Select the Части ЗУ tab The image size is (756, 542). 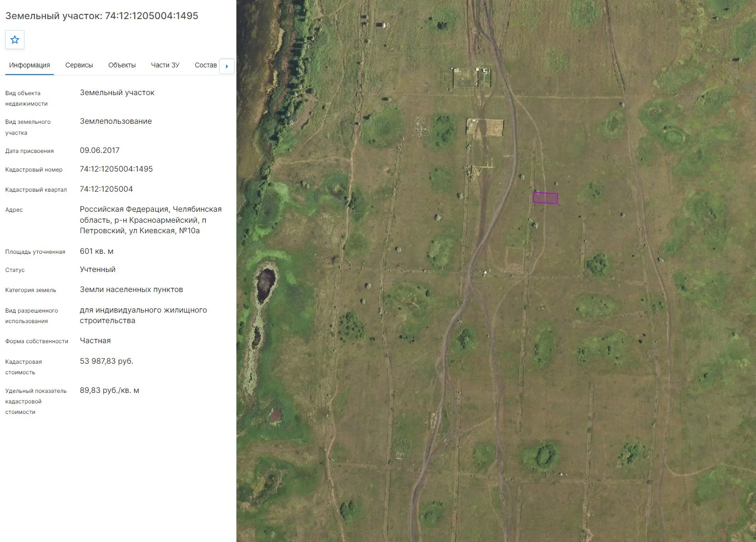[165, 65]
